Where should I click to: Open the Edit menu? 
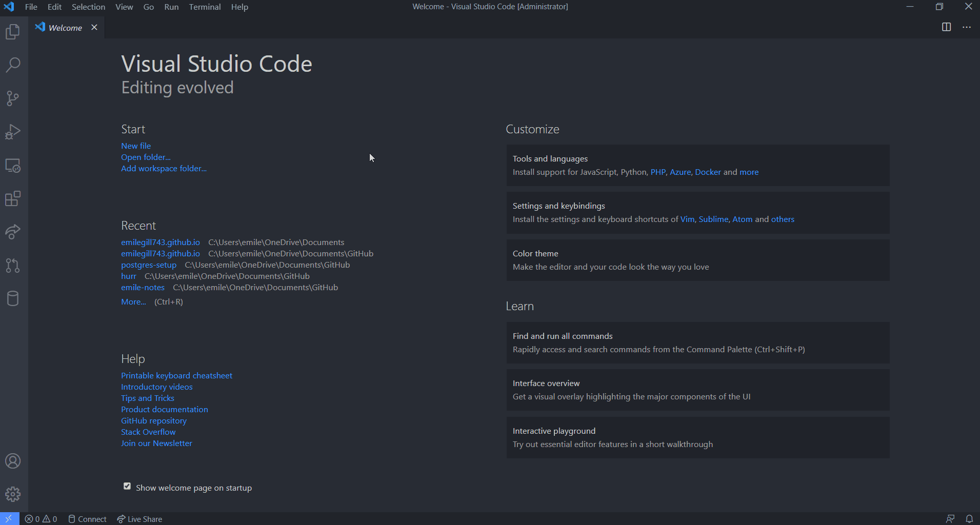[x=54, y=7]
